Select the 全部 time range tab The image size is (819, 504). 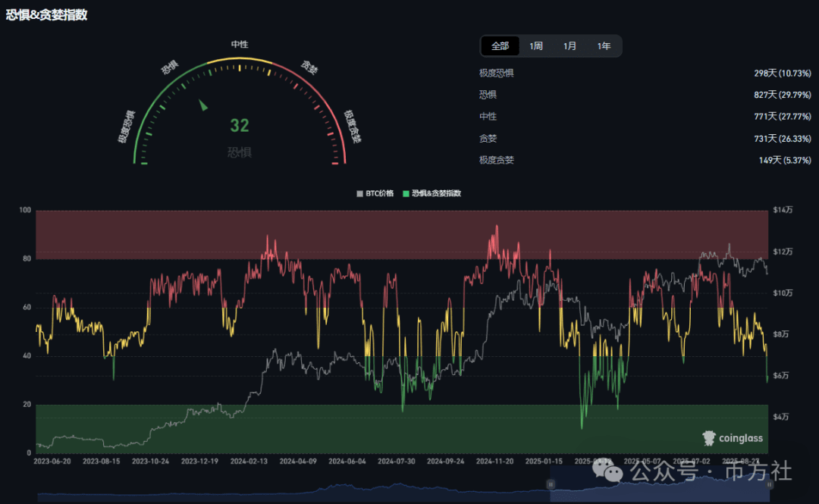(500, 46)
